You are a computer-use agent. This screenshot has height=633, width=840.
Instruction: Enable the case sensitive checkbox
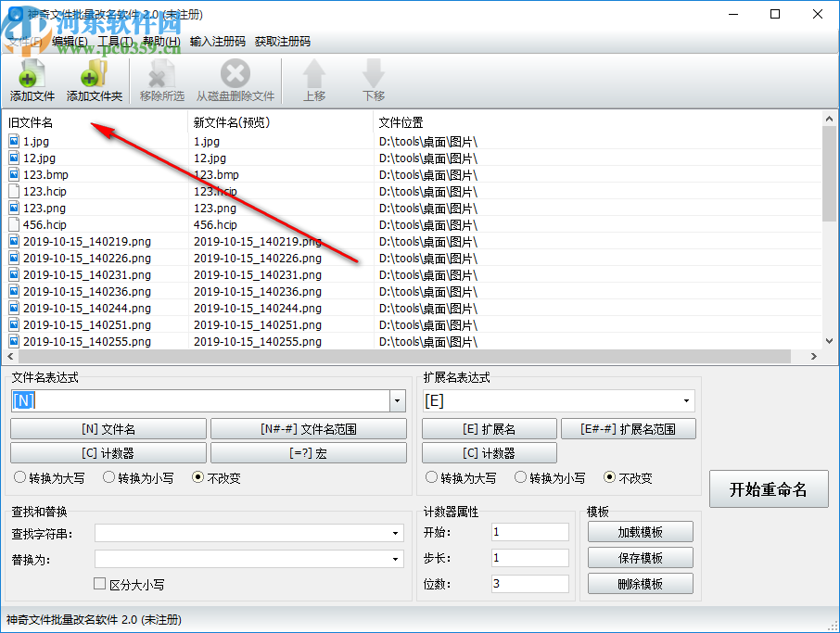(x=99, y=584)
